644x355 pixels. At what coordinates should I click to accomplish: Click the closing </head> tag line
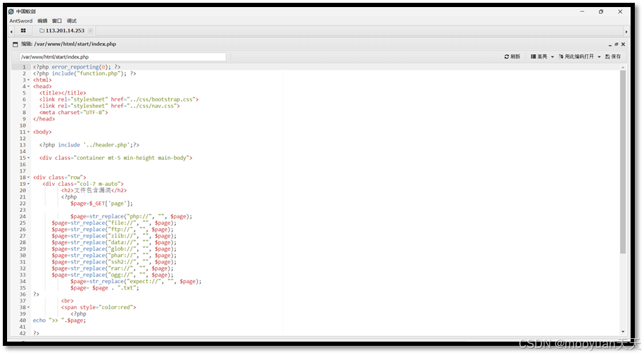click(44, 119)
